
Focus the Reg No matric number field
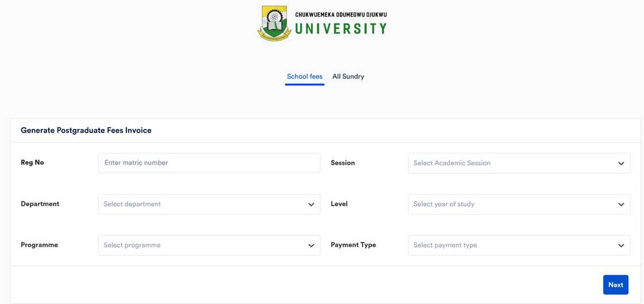point(209,163)
